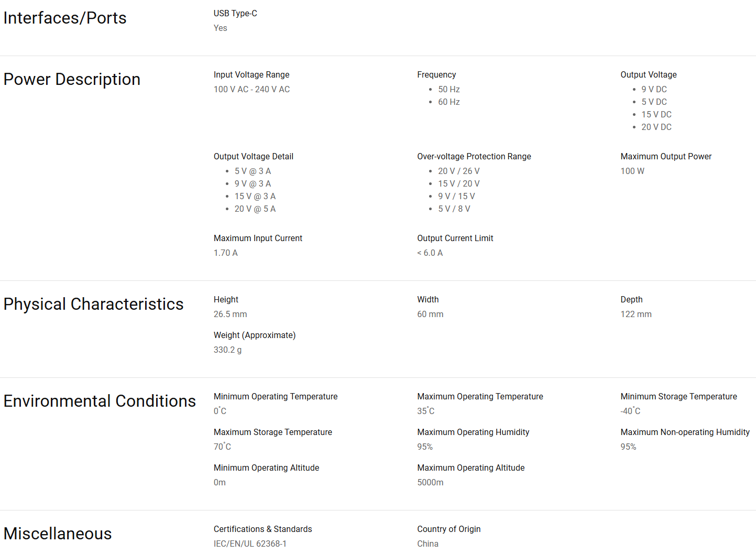Click the Interfaces/Ports section heading
Viewport: 756px width, 554px height.
[x=65, y=18]
